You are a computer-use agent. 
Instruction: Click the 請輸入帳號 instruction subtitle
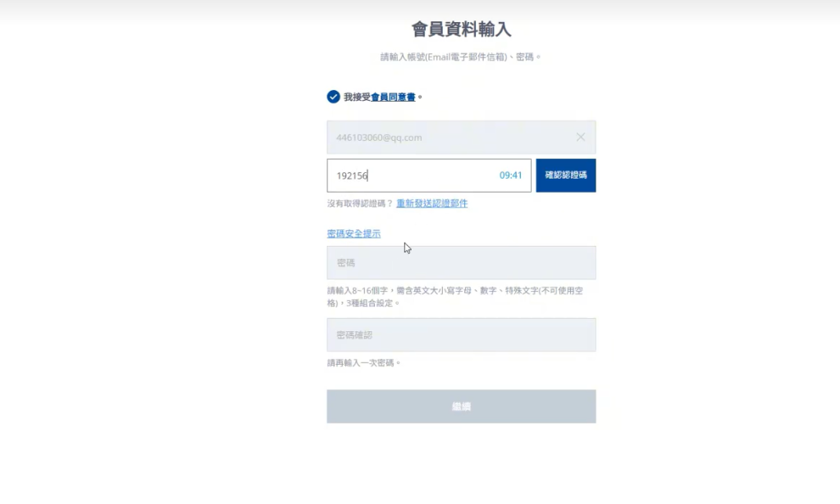click(461, 57)
